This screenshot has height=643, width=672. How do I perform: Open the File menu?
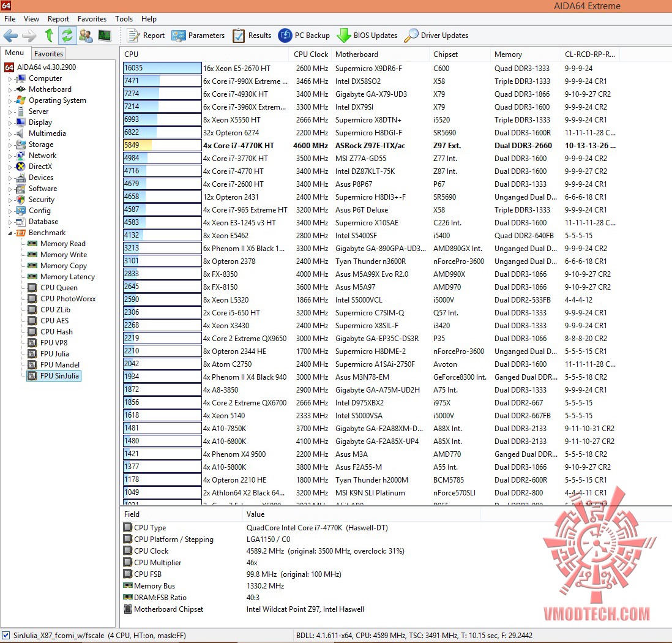(x=10, y=19)
